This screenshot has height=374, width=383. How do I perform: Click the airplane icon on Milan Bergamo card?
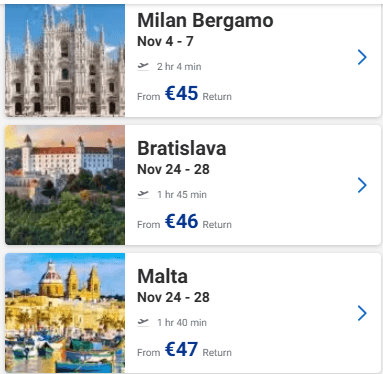pos(143,66)
